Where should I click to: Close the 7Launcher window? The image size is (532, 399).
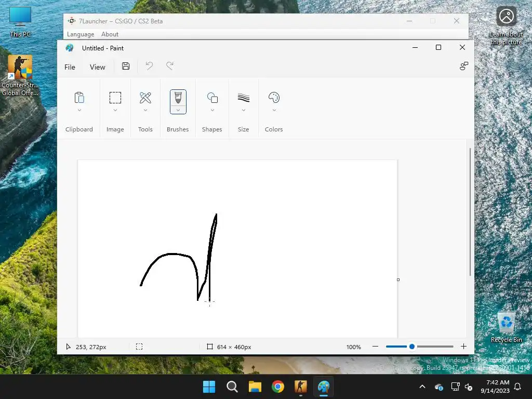click(x=457, y=21)
